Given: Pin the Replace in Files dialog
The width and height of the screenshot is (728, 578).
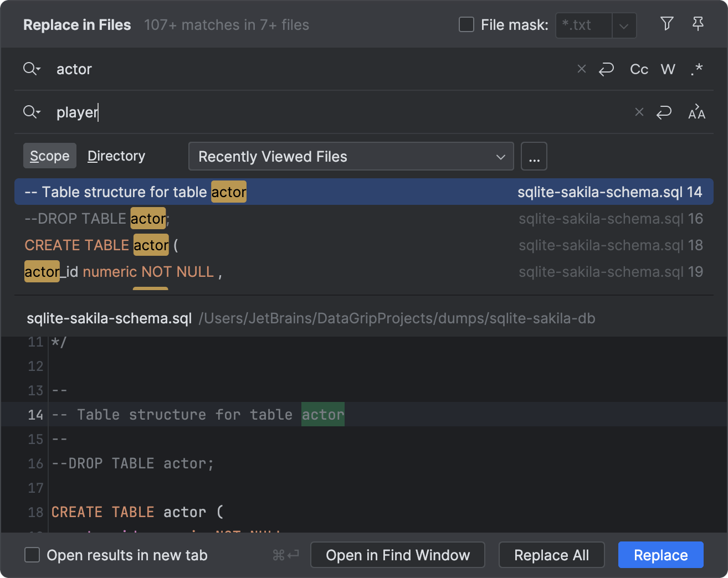Looking at the screenshot, I should click(698, 24).
